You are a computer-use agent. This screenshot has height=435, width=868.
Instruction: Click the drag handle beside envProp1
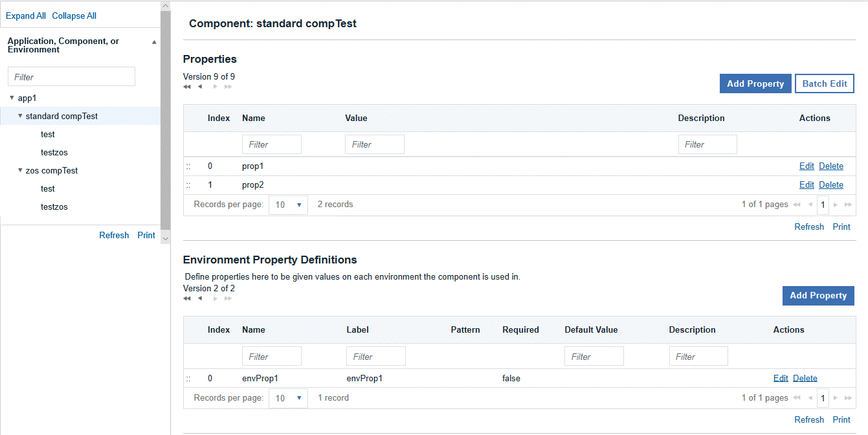[188, 378]
